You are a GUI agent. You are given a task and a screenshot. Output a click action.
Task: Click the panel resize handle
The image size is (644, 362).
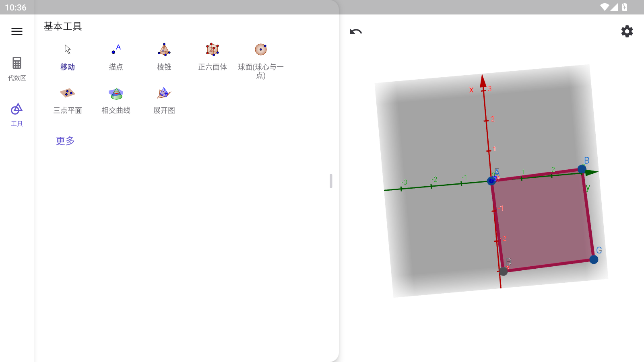tap(331, 181)
